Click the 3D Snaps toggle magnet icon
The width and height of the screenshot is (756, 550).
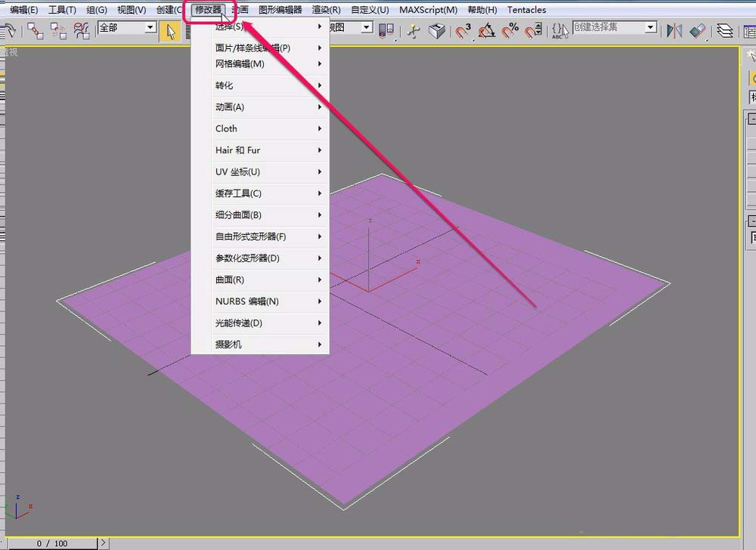tap(463, 30)
